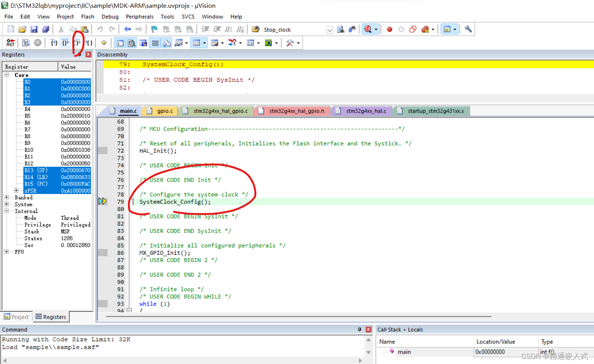Click the code editor horizontal scrollbar
594x364 pixels.
(298, 317)
